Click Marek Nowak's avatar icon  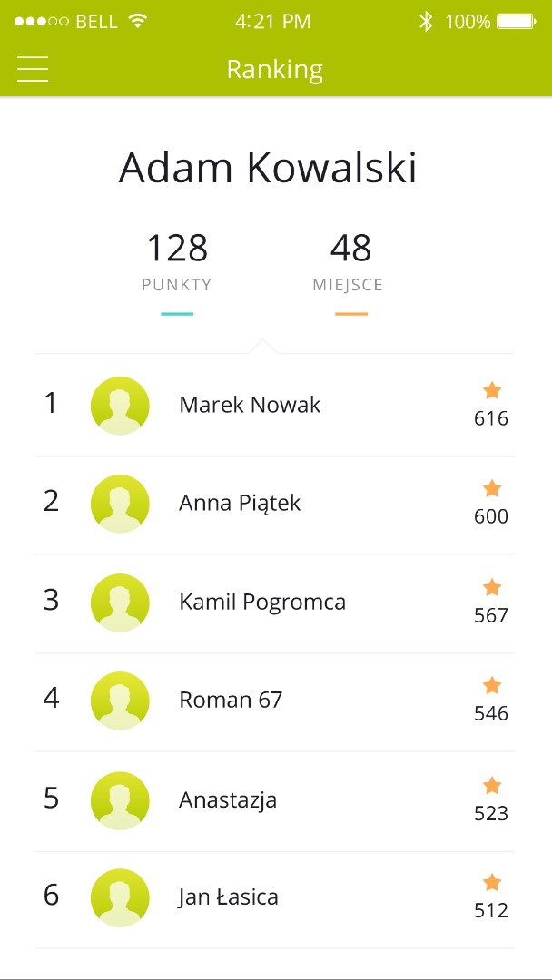pyautogui.click(x=120, y=406)
